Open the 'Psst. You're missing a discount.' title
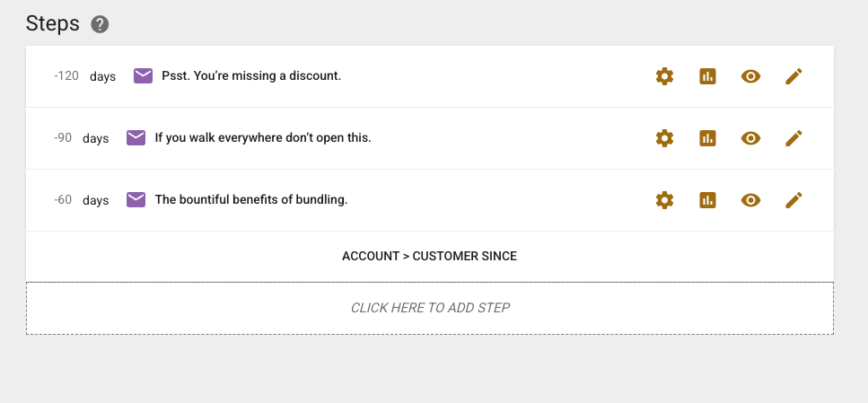The height and width of the screenshot is (403, 868). 251,76
